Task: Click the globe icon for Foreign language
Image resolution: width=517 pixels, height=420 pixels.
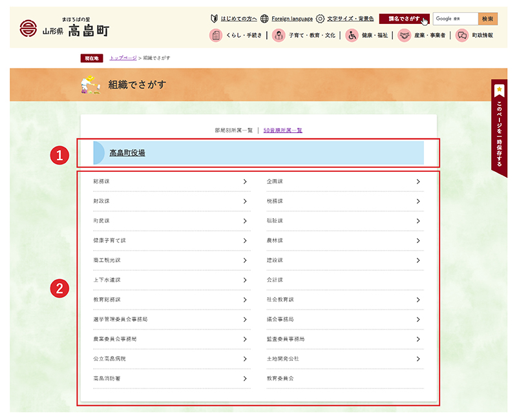Action: click(x=265, y=19)
